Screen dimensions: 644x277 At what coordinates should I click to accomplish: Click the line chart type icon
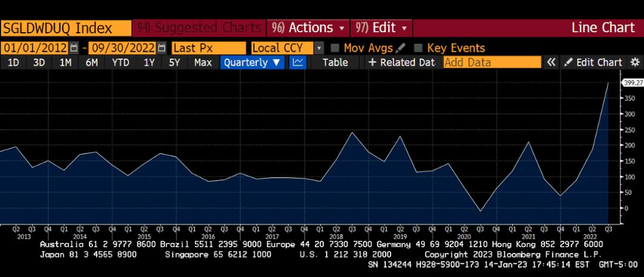[298, 62]
